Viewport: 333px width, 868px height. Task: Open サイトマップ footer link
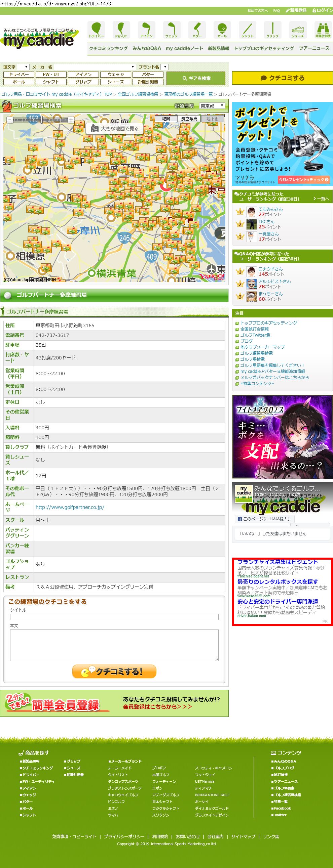point(243,836)
